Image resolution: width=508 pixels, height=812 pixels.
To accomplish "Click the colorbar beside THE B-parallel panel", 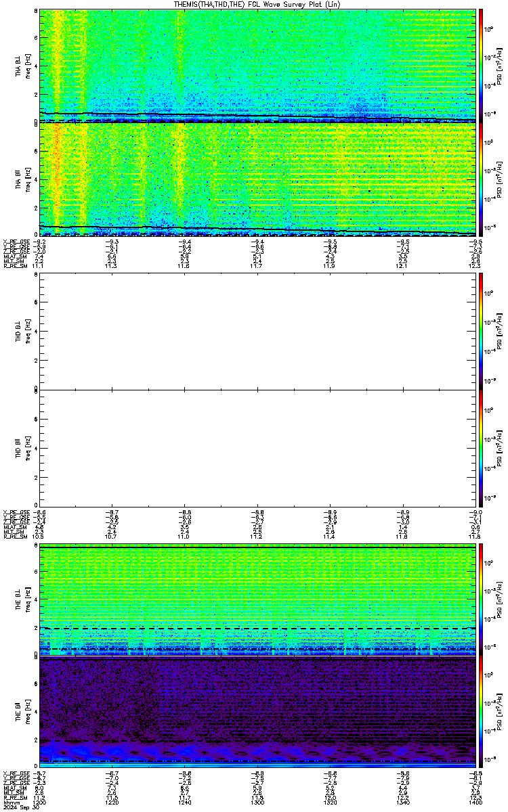I will pyautogui.click(x=481, y=713).
